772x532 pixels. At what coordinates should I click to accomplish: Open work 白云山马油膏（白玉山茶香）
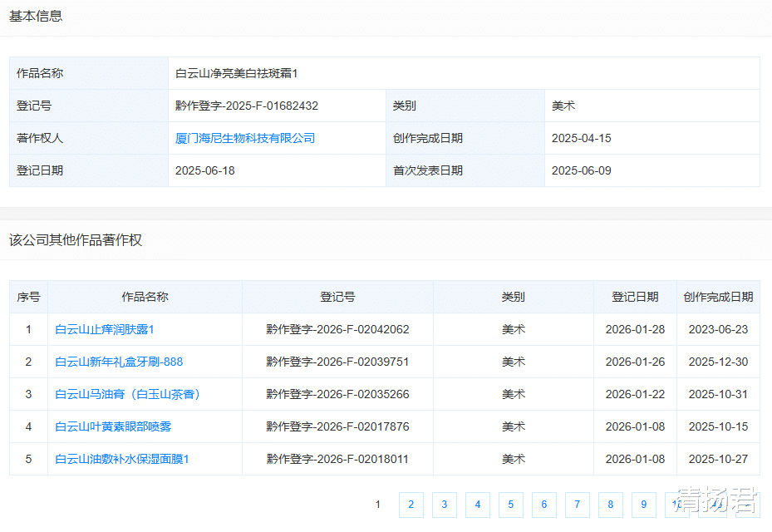click(128, 395)
